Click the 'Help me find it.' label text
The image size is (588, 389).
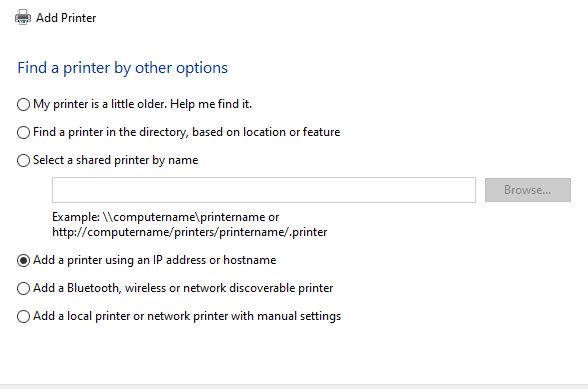[211, 104]
